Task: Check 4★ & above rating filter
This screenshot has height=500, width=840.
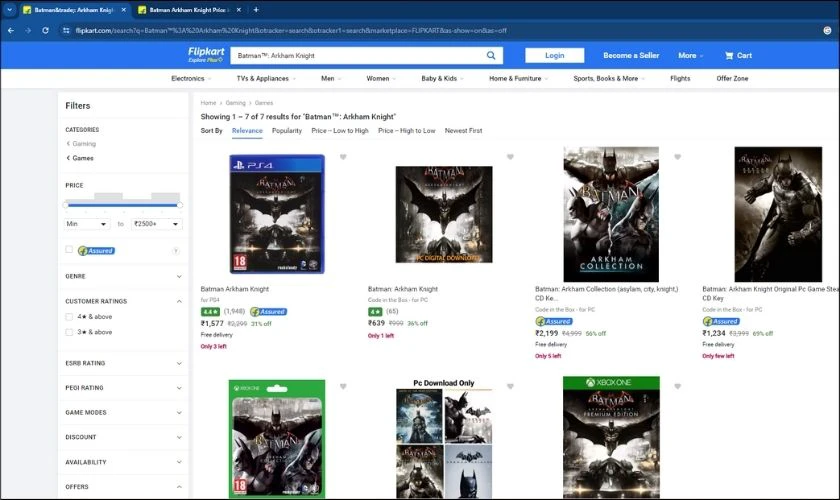Action: (x=69, y=317)
